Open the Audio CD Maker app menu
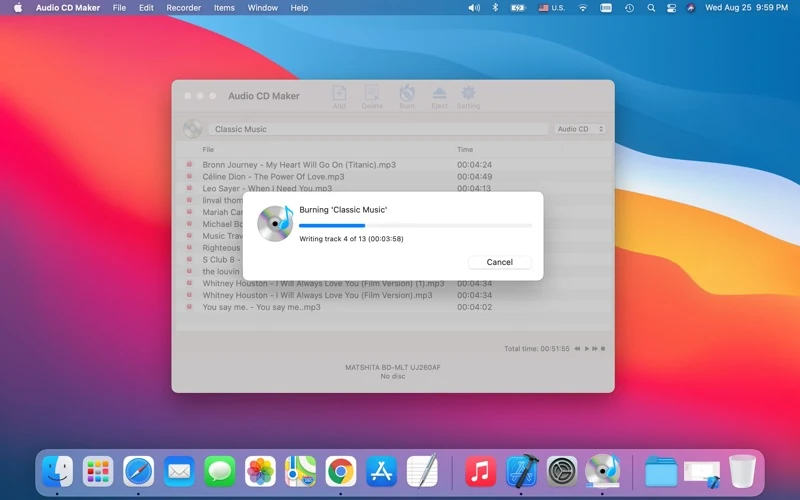Screen dimensions: 800x500 68,8
